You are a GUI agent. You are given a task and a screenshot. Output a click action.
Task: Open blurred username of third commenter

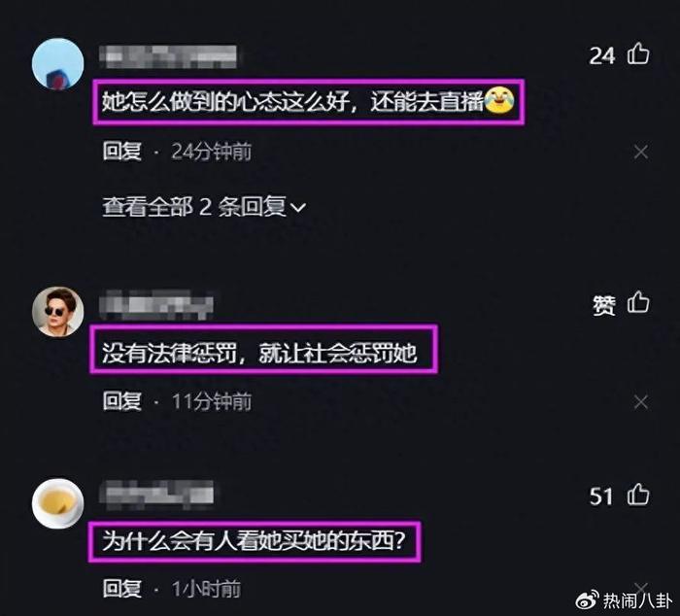pos(156,495)
